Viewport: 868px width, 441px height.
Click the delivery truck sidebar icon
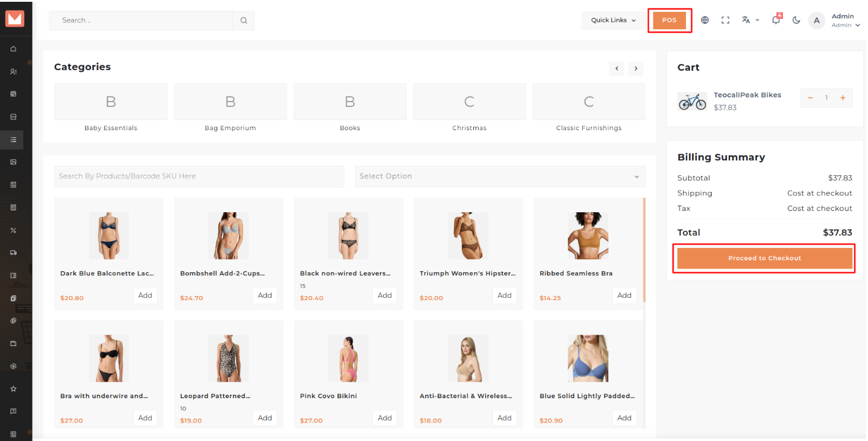coord(13,253)
